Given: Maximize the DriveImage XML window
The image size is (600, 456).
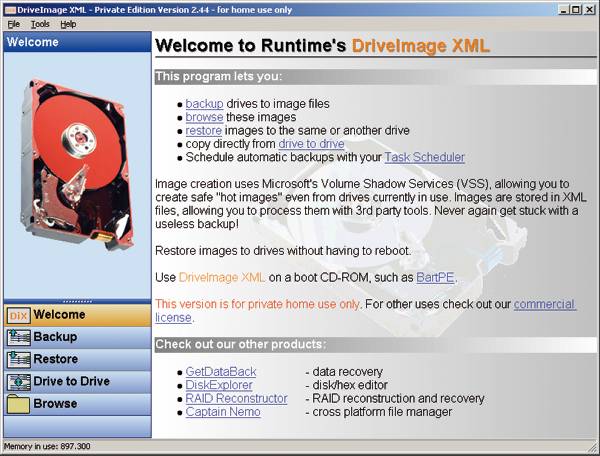Looking at the screenshot, I should click(x=576, y=10).
